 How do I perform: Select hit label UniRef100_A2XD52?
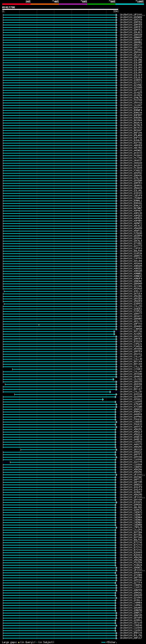tap(131, 334)
